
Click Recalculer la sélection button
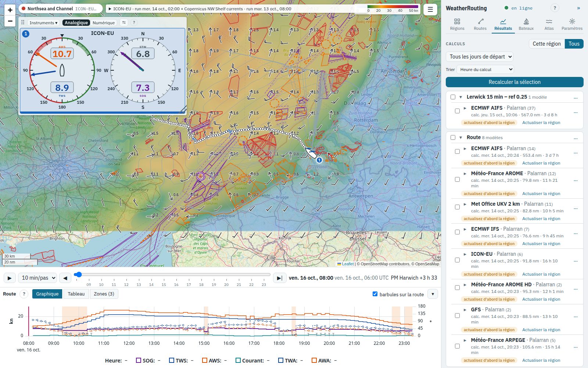(514, 82)
